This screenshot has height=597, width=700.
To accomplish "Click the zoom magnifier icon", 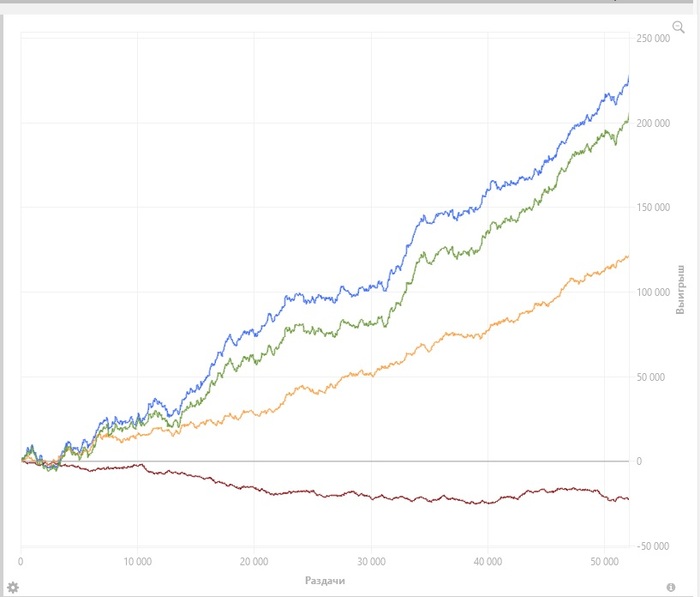I will click(678, 27).
